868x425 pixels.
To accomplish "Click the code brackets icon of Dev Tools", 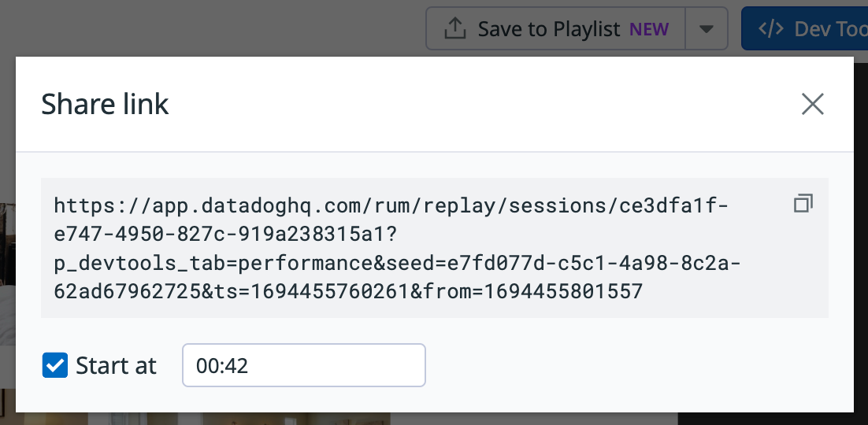I will (x=770, y=29).
